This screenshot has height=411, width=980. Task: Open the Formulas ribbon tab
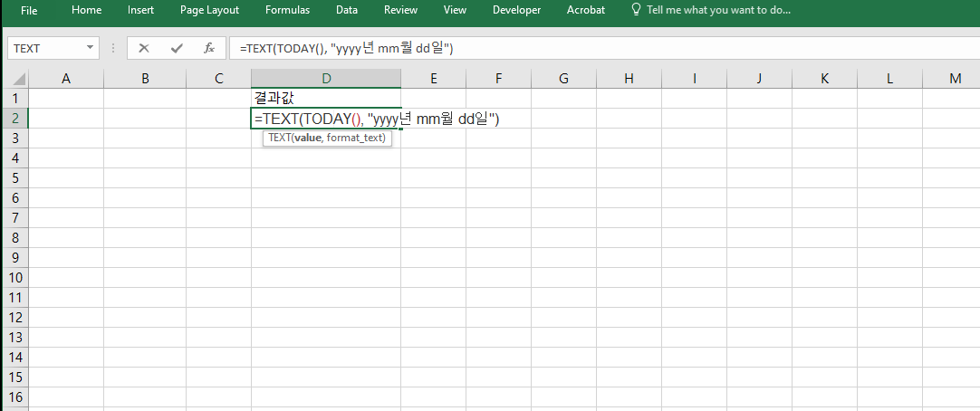287,10
